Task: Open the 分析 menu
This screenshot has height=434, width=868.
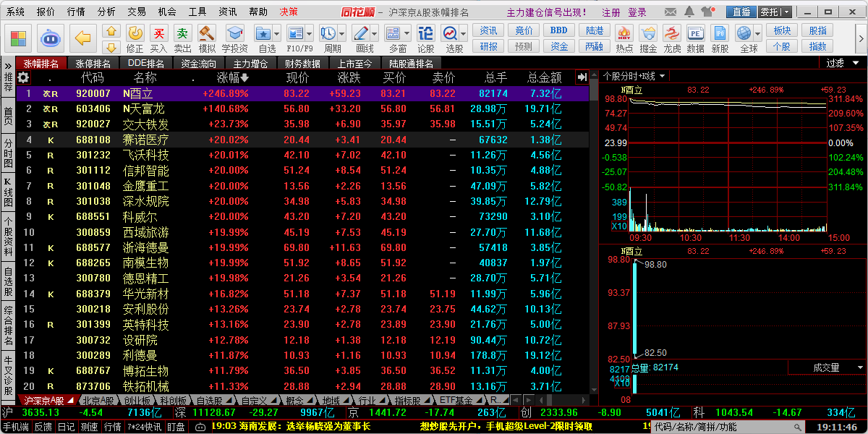Action: click(x=106, y=12)
